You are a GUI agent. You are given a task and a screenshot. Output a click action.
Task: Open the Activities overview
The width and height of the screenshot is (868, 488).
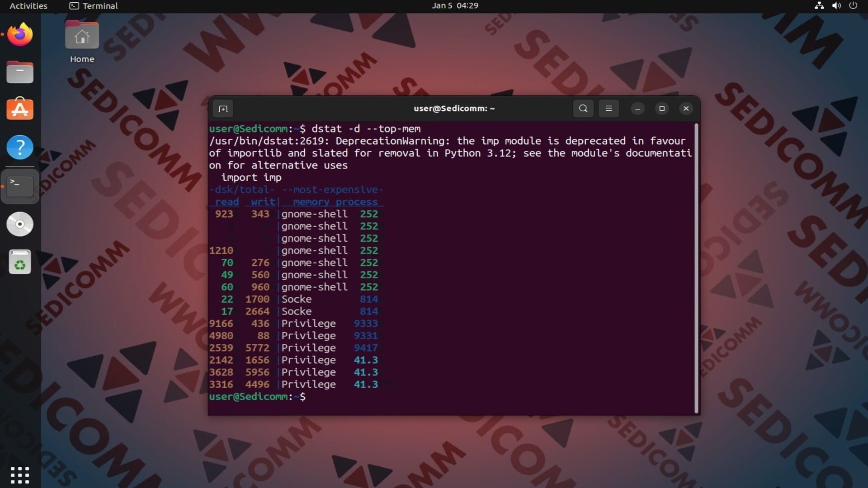[x=28, y=6]
